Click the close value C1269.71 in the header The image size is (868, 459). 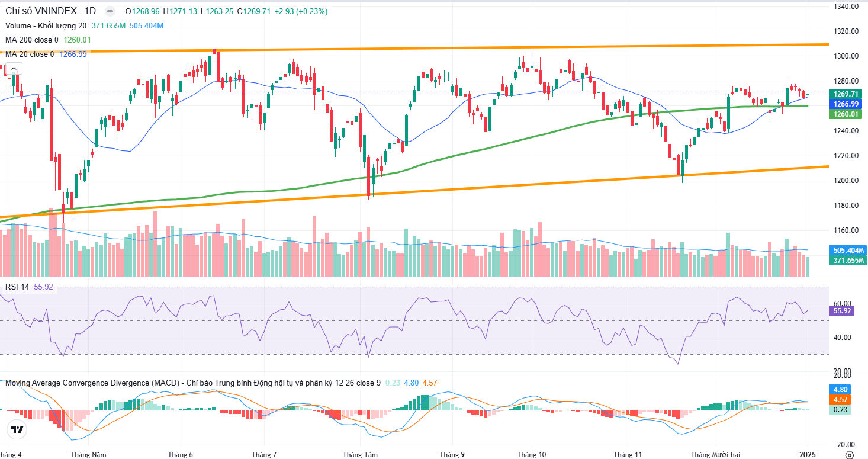253,11
